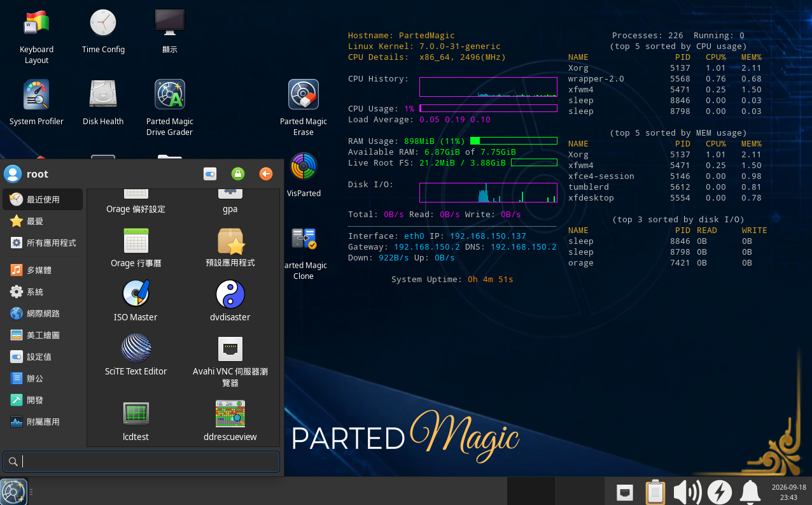Open the notification bell in tray
The image size is (812, 505).
(x=750, y=492)
